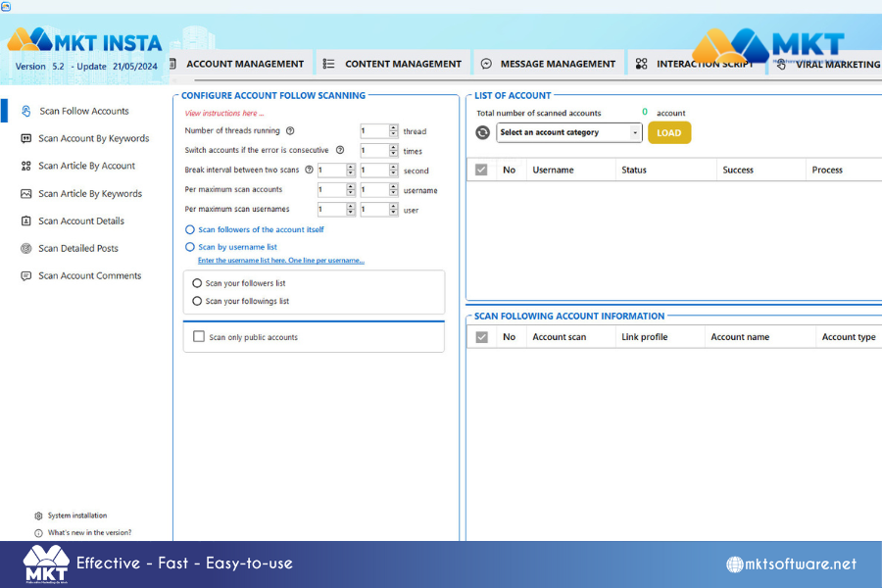The width and height of the screenshot is (882, 588).
Task: Select Scan Account By Keywords menu item
Action: point(93,138)
